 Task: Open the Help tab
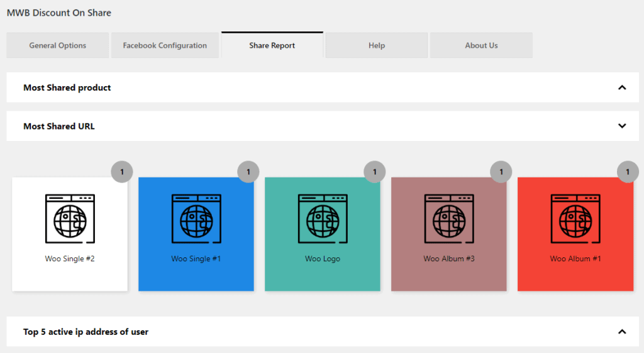pyautogui.click(x=376, y=45)
